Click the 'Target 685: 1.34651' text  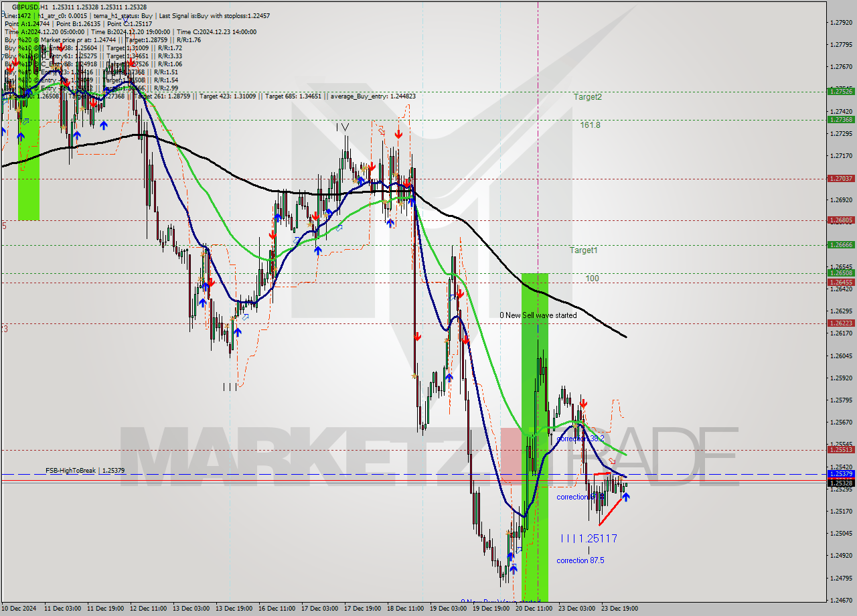coord(295,96)
